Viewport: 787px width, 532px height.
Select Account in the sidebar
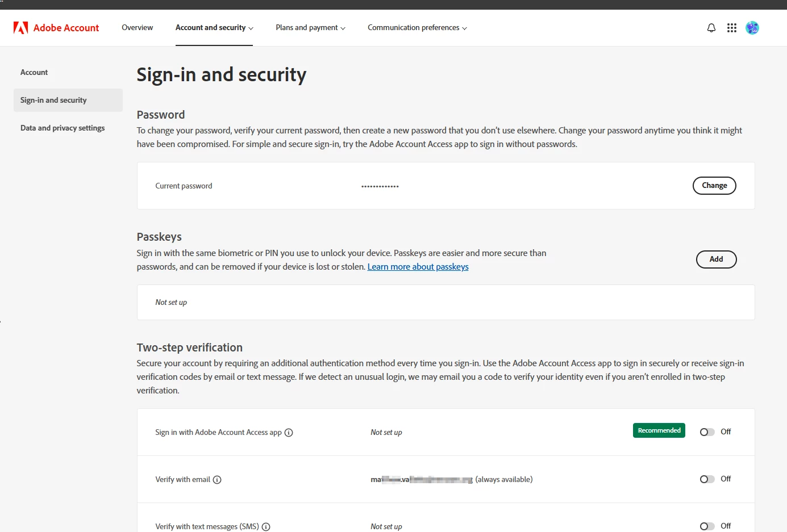[34, 73]
